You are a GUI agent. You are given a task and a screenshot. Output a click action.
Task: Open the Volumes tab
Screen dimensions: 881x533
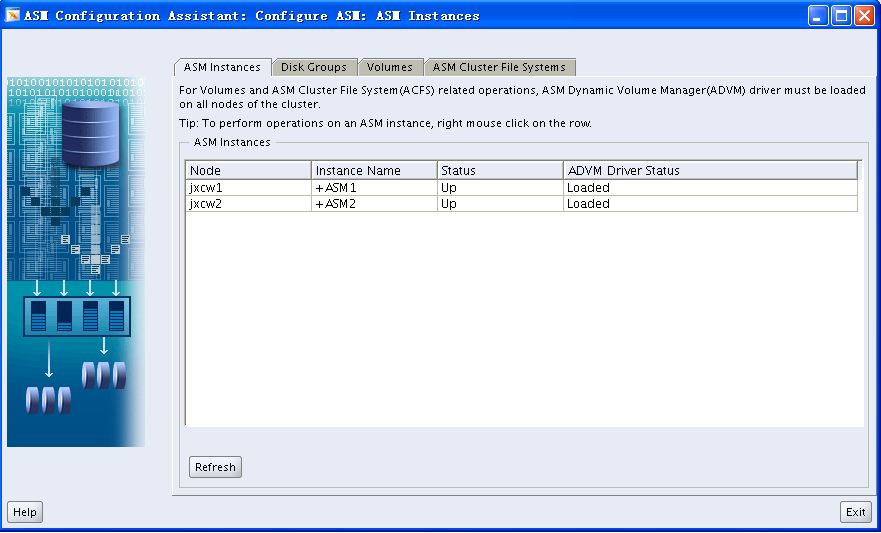[x=390, y=67]
